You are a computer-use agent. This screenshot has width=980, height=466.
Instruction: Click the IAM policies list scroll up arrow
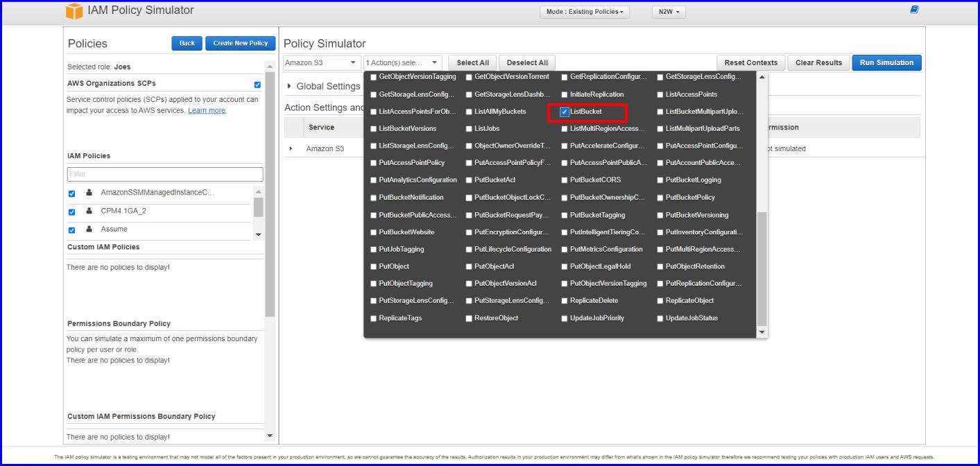pos(259,191)
